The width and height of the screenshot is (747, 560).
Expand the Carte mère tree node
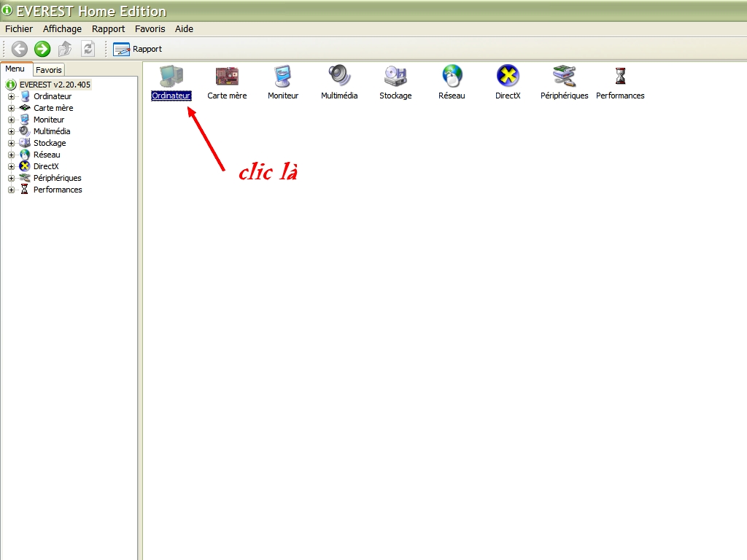click(x=11, y=108)
